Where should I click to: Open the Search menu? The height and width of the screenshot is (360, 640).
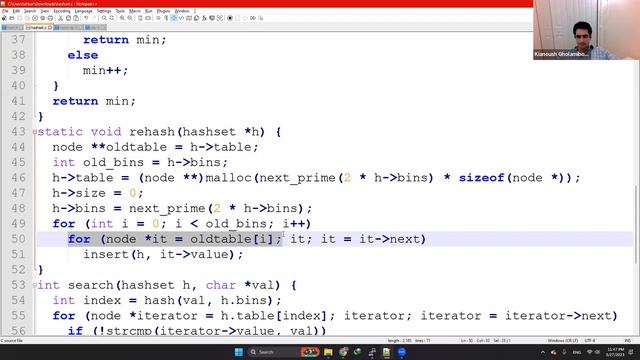point(30,11)
